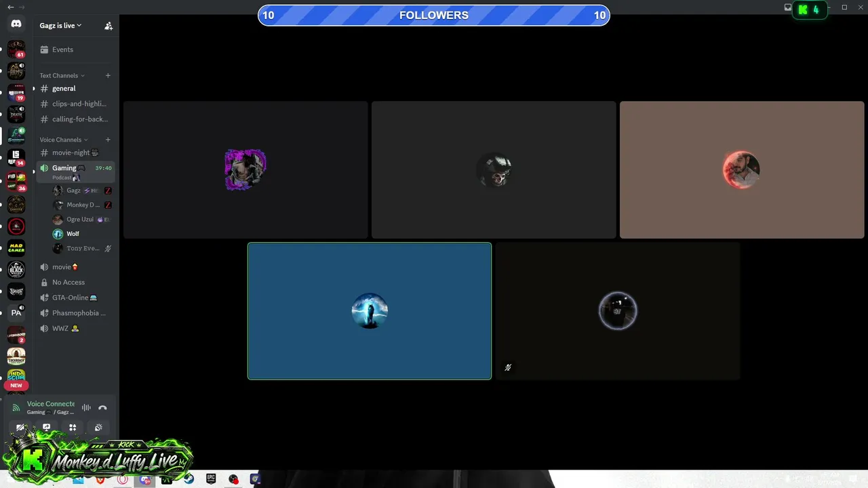Open the red circle server icon
Screen dimensions: 868x488
16,226
